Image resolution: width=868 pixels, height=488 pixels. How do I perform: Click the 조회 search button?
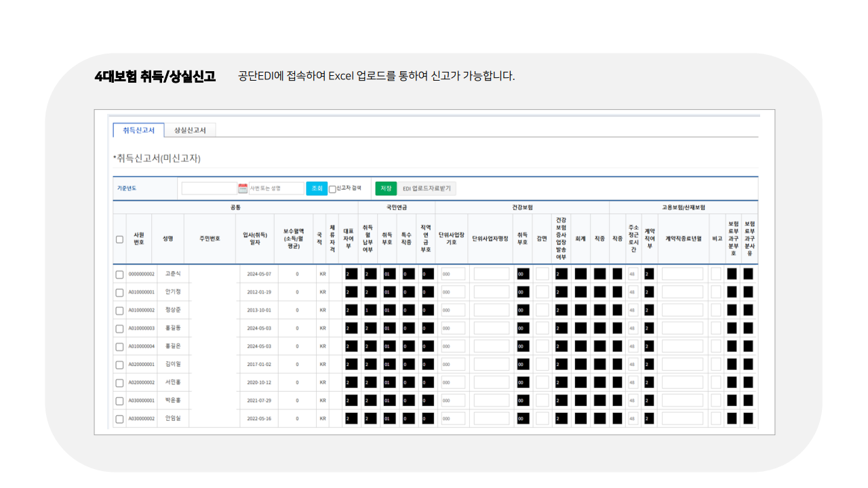[x=316, y=188]
